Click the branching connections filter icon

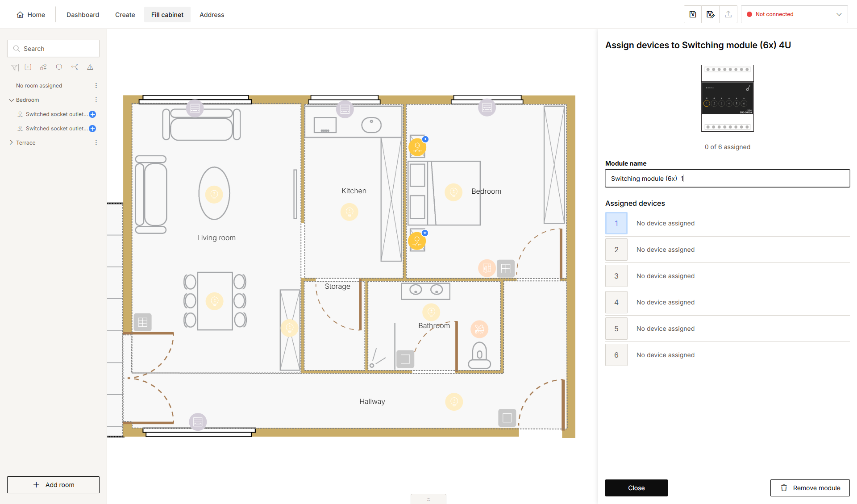click(x=75, y=67)
